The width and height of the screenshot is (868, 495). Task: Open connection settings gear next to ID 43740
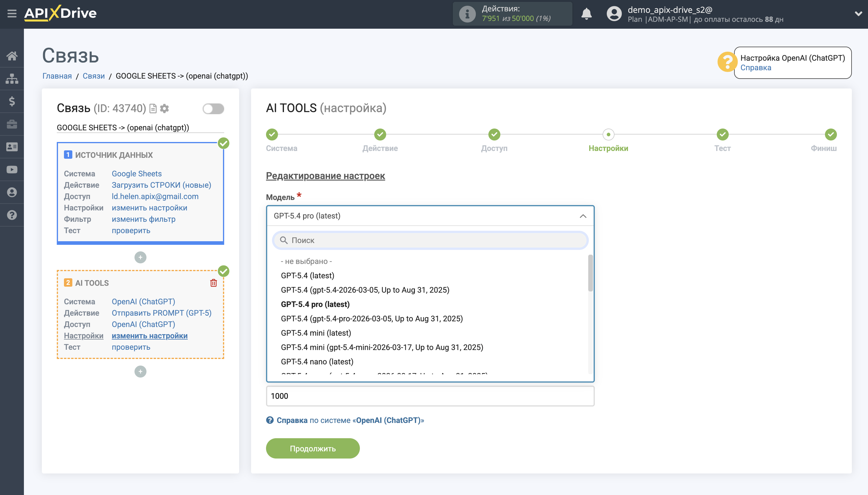point(165,108)
